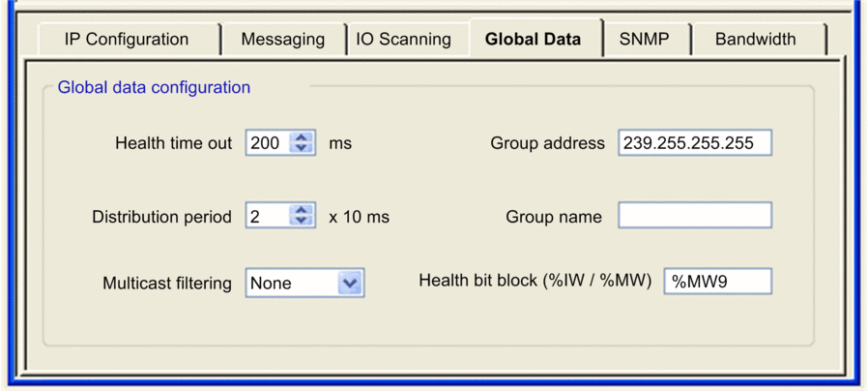This screenshot has width=868, height=391.
Task: Click the 'Global data configuration' group title
Action: tap(154, 88)
